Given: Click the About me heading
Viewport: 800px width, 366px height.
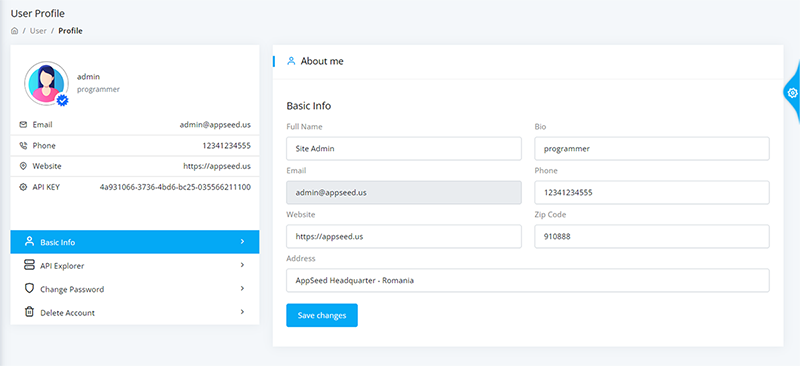Looking at the screenshot, I should [322, 61].
